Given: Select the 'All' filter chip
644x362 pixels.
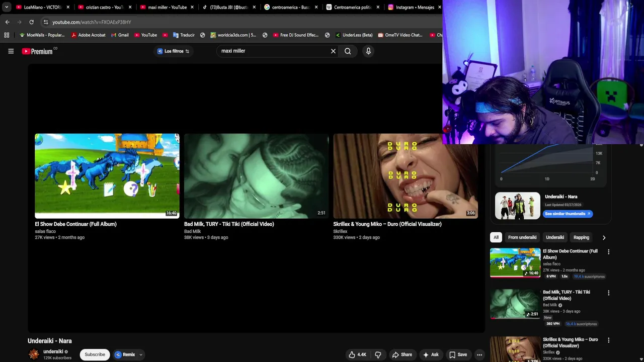Looking at the screenshot, I should click(x=496, y=237).
